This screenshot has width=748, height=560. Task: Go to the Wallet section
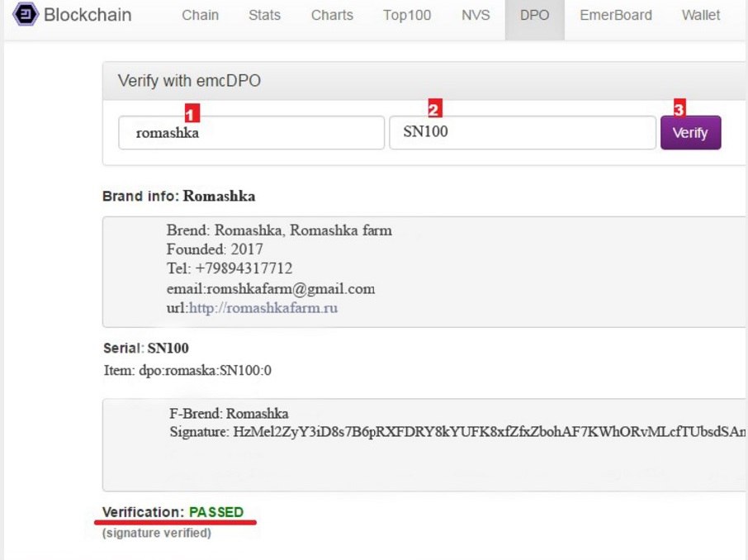tap(701, 15)
